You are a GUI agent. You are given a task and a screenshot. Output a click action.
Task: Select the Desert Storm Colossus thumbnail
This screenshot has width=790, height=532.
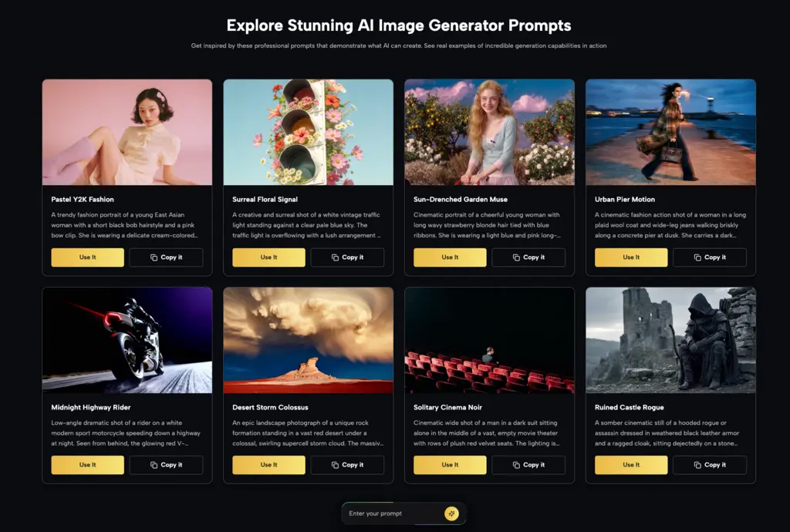(x=308, y=340)
